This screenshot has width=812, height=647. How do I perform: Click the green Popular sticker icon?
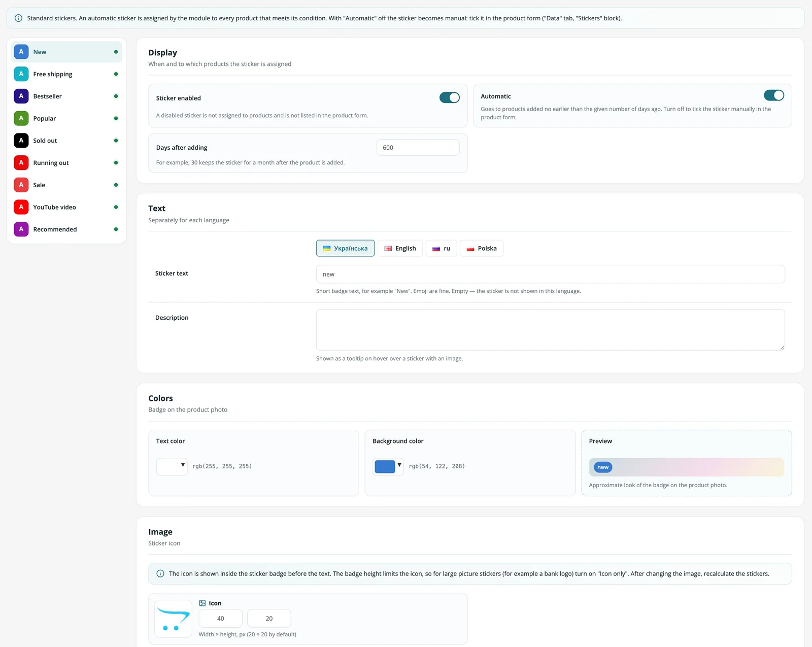click(x=21, y=118)
